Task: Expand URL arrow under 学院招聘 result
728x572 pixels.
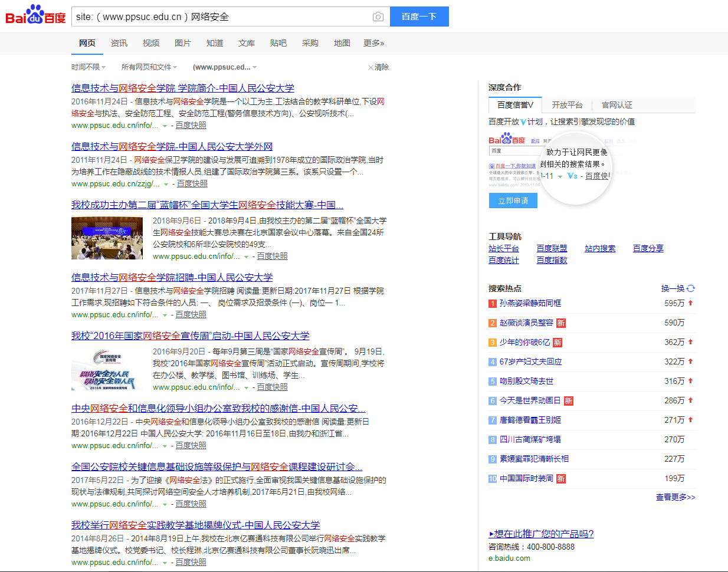Action: 165,315
